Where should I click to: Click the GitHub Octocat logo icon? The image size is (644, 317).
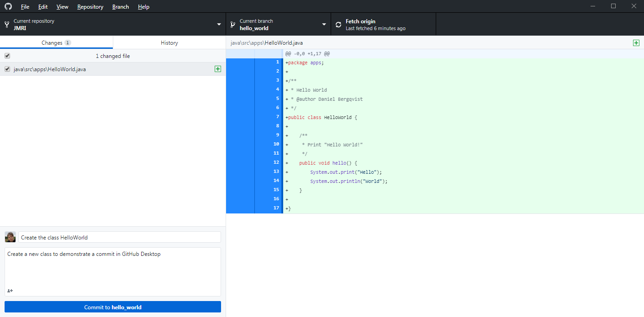tap(8, 6)
